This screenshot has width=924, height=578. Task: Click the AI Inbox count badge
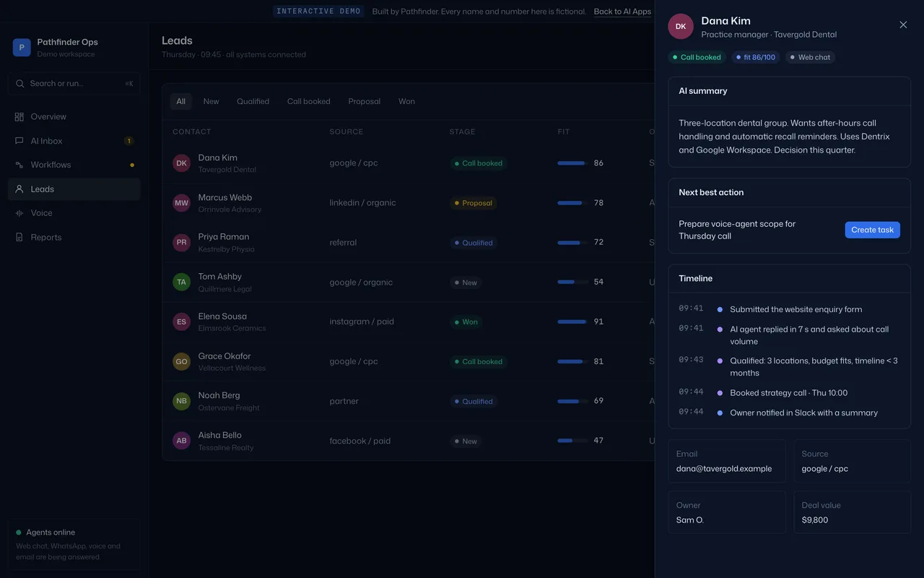pos(128,141)
